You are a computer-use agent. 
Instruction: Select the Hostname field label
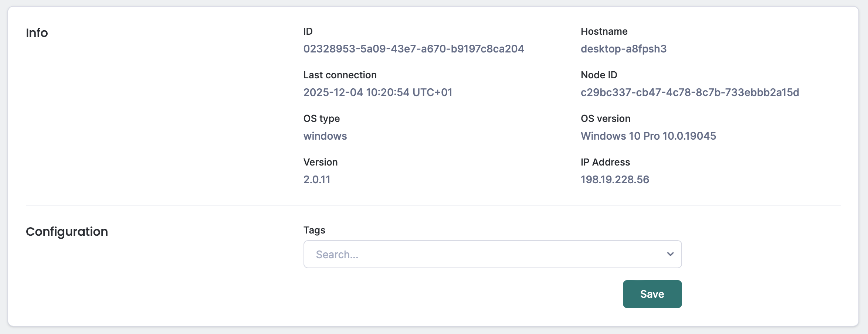click(604, 31)
